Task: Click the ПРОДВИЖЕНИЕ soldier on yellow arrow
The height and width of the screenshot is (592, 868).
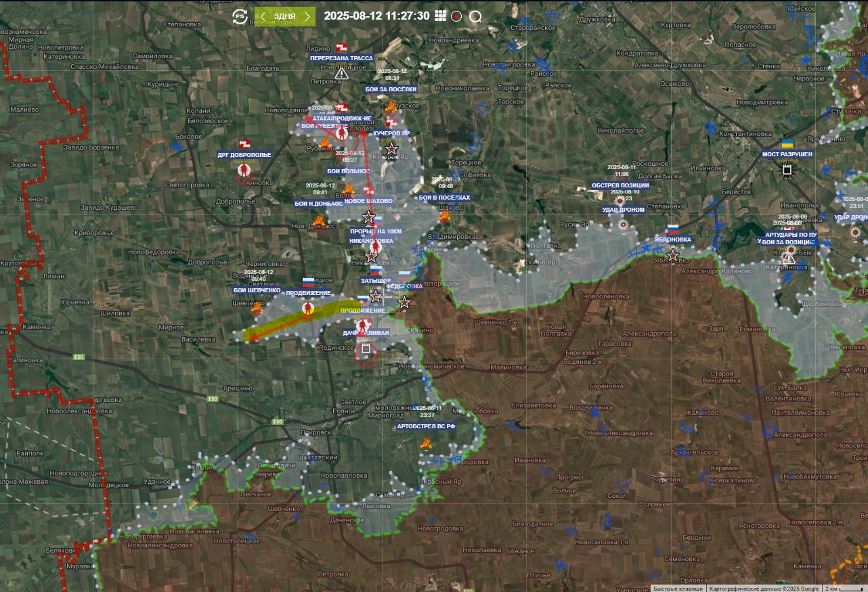Action: coord(309,309)
